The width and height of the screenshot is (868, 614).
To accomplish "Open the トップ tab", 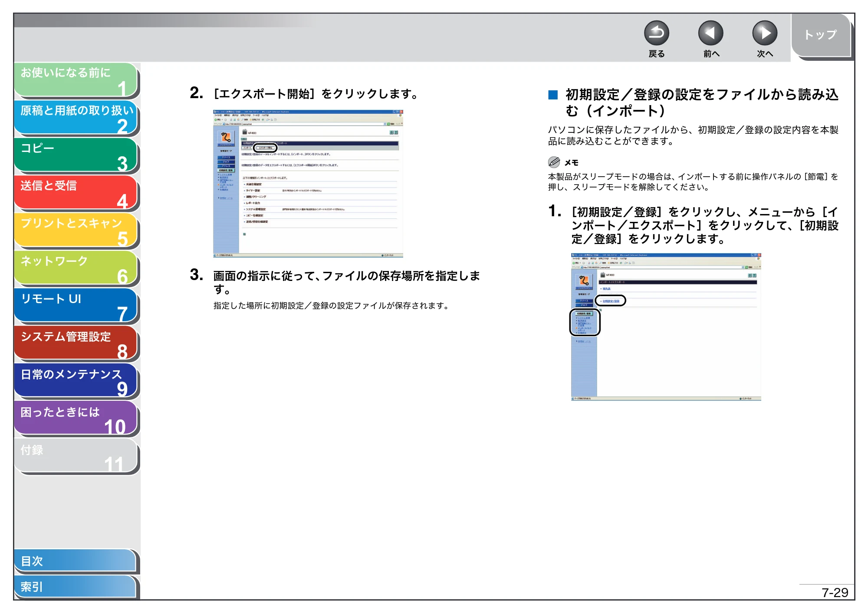I will coord(820,35).
